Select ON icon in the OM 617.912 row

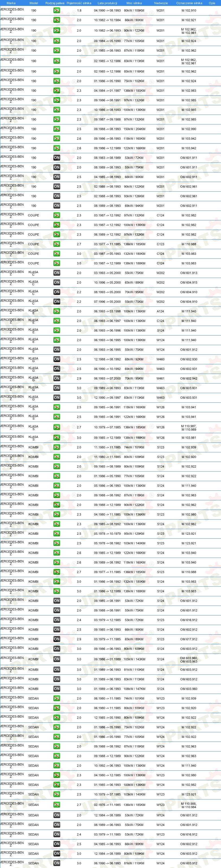(x=57, y=639)
